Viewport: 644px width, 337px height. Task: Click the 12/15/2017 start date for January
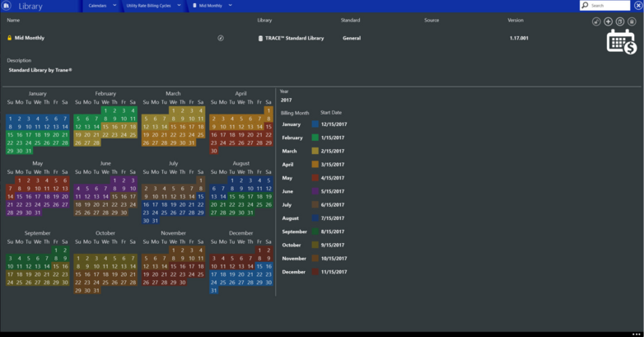(334, 124)
